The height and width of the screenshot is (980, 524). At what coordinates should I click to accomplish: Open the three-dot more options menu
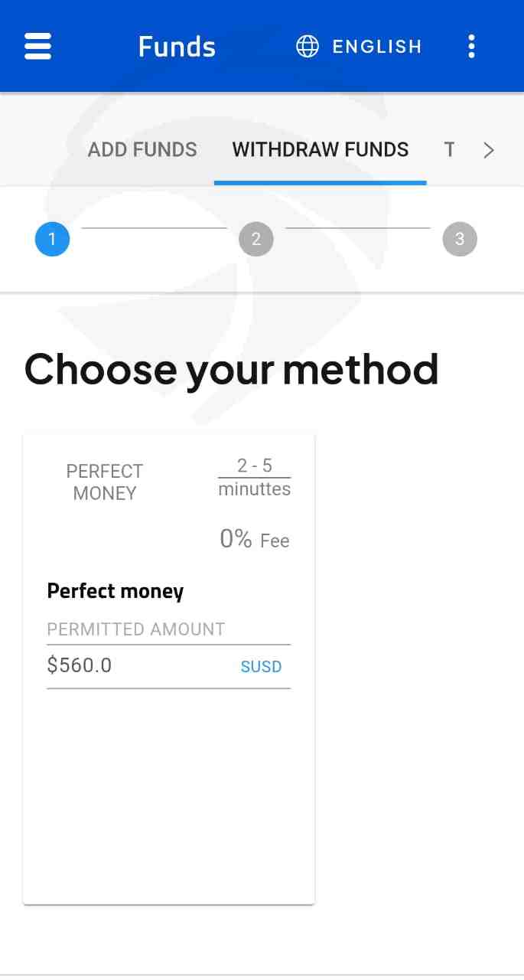(471, 47)
